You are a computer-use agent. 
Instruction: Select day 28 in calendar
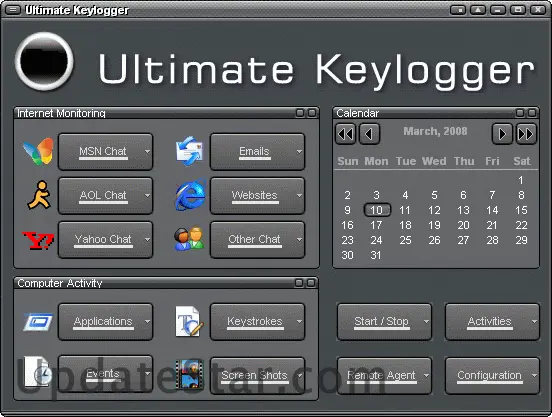[x=492, y=240]
